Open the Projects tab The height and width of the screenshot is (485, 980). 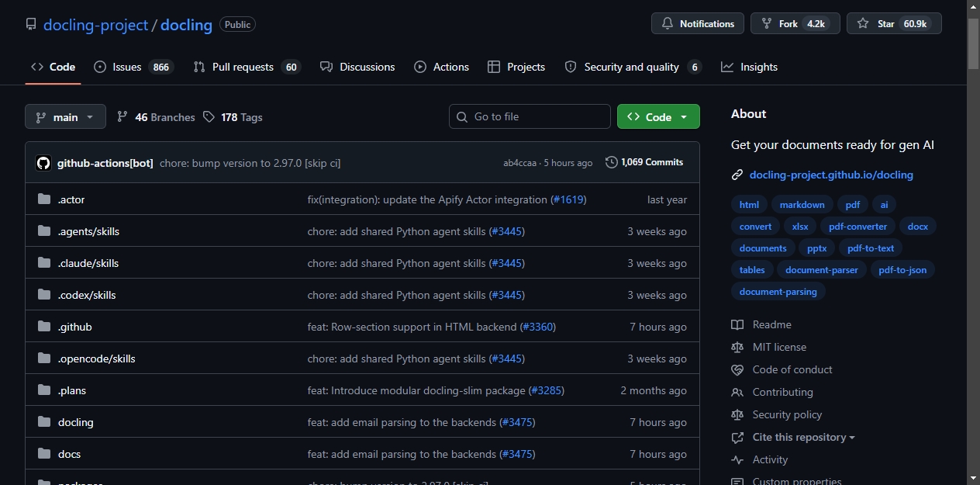[x=516, y=67]
